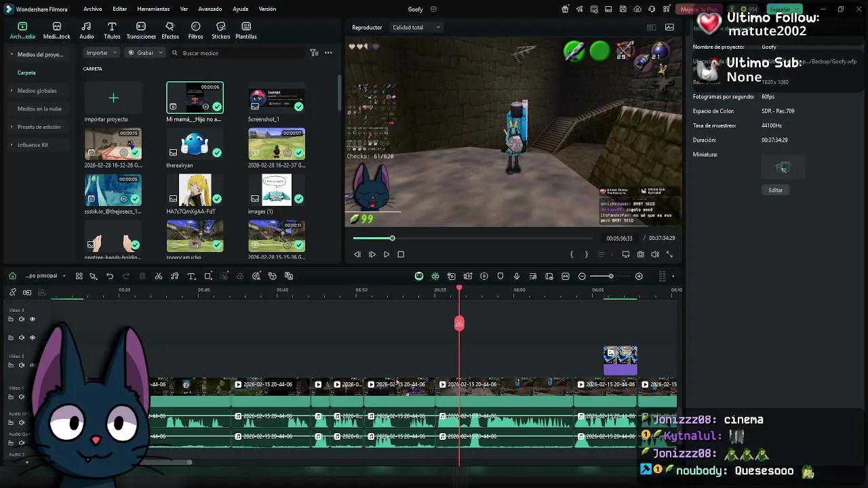Open the media panel more options menu
Screen dimensions: 868x488
[x=328, y=53]
